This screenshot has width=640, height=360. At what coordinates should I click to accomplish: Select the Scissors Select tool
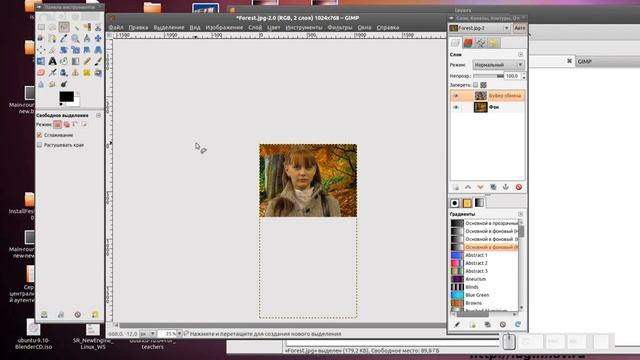coord(98,27)
